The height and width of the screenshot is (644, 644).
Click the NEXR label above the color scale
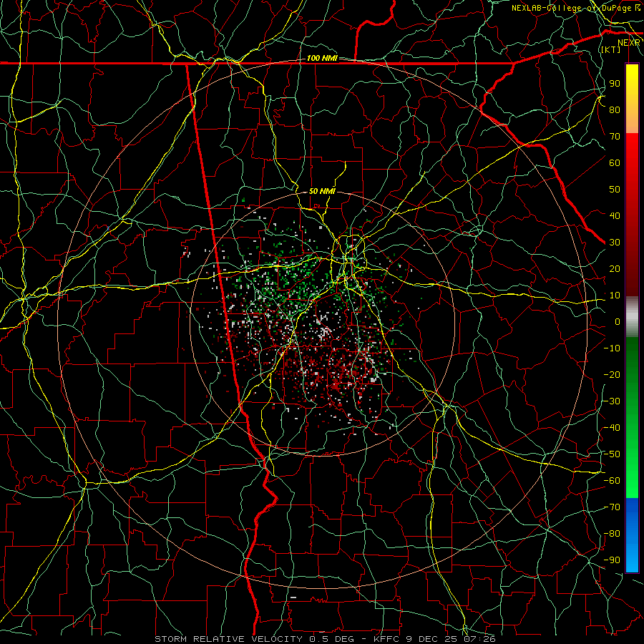[x=629, y=43]
